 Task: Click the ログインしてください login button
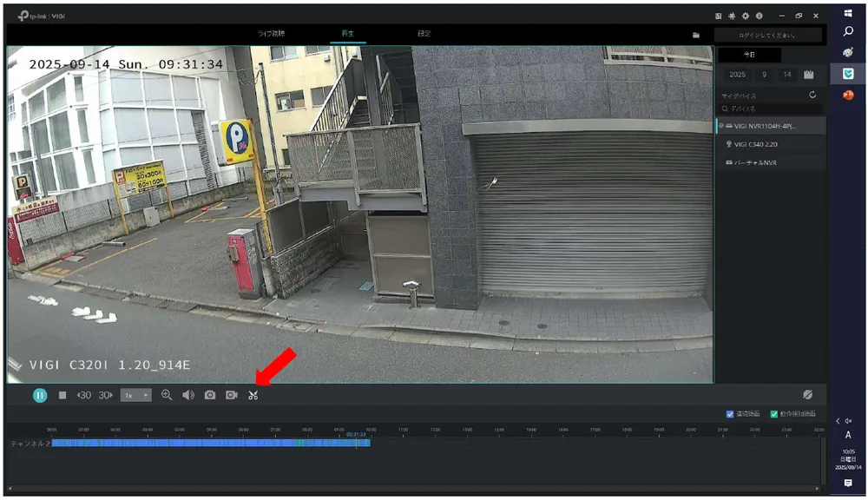pos(768,35)
